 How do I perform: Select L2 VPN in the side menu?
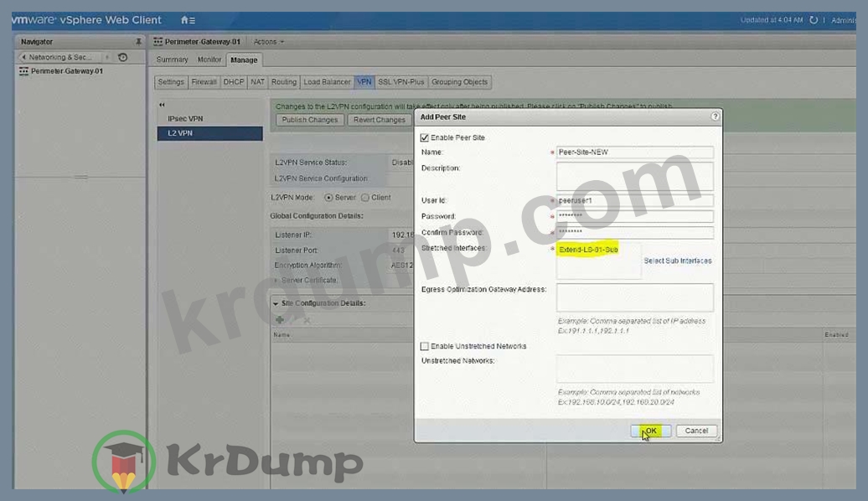209,133
